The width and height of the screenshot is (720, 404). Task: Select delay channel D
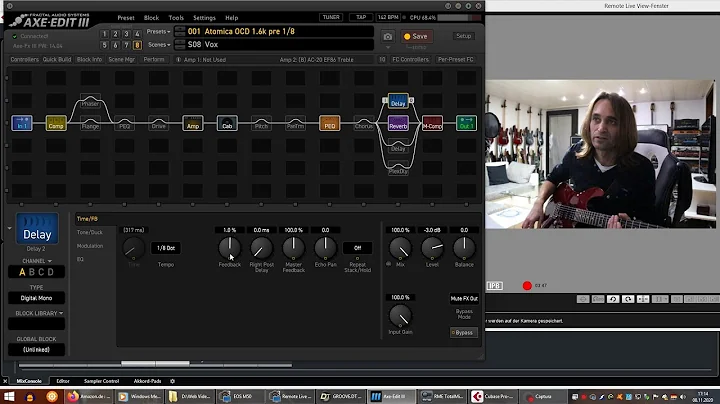[x=51, y=272]
